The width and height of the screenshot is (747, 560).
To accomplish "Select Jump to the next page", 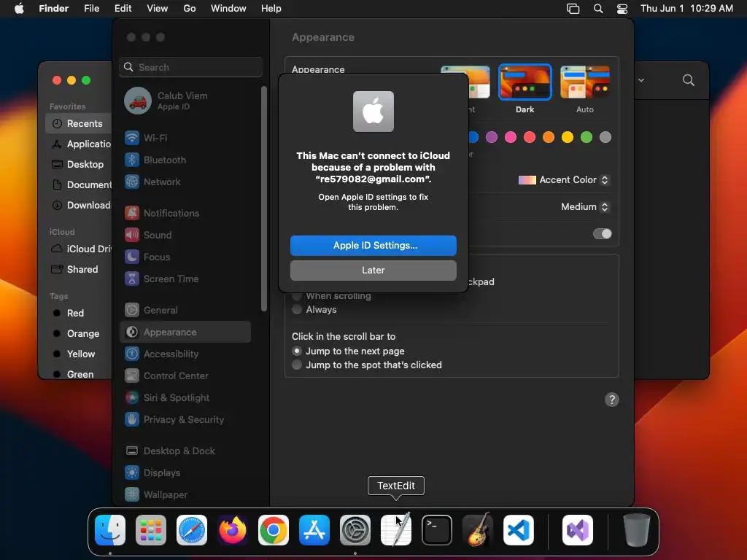I will (297, 351).
